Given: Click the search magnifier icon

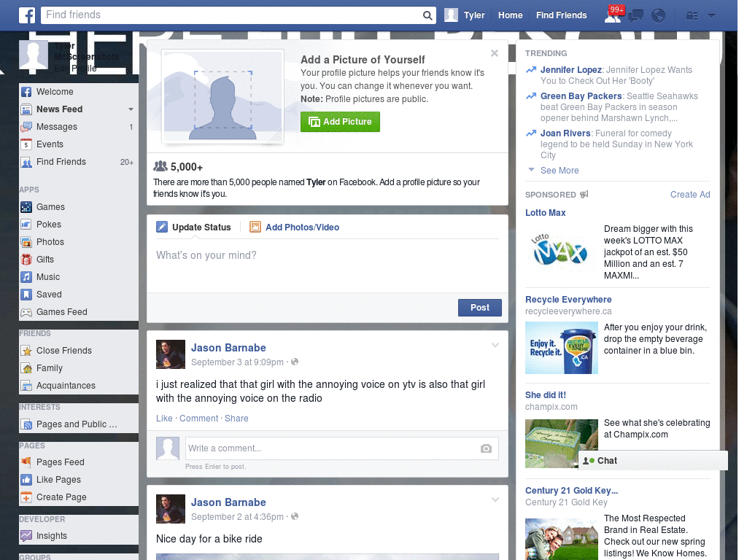Looking at the screenshot, I should tap(427, 16).
